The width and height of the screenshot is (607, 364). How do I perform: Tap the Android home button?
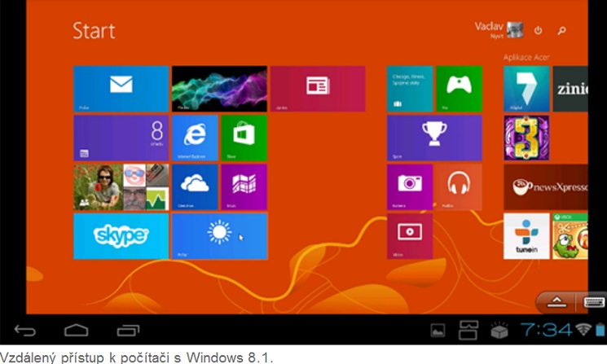[77, 331]
